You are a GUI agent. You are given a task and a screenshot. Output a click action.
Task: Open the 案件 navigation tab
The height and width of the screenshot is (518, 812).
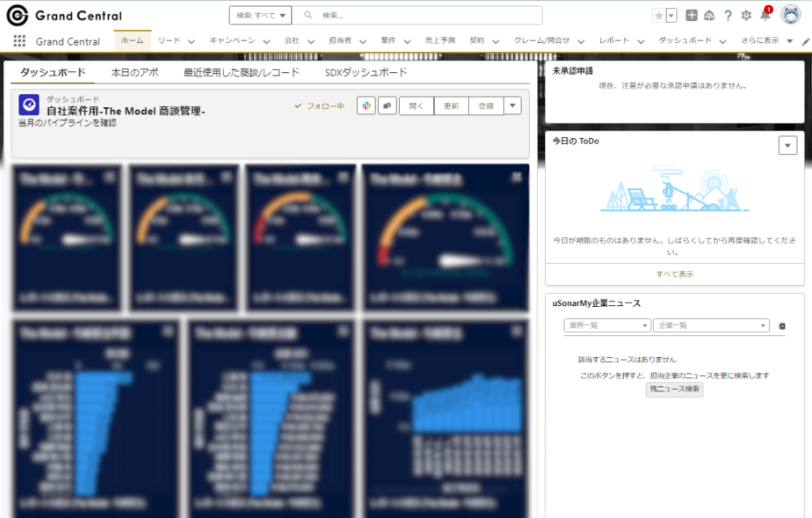click(388, 41)
